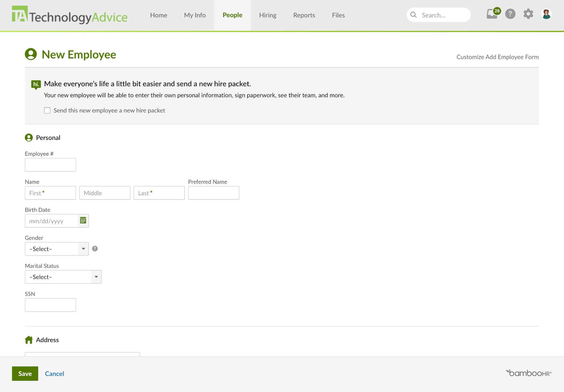Select the People tab
Screen dimensions: 564x392
[x=232, y=15]
